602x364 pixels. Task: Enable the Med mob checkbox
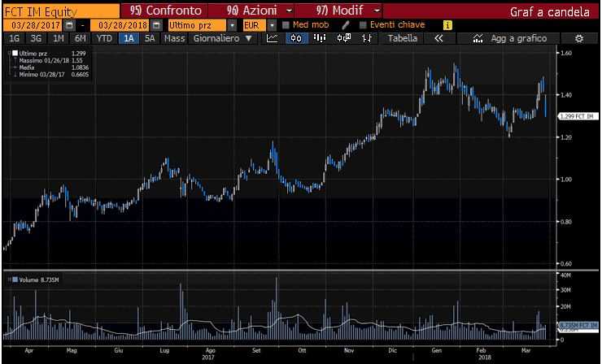tap(286, 25)
